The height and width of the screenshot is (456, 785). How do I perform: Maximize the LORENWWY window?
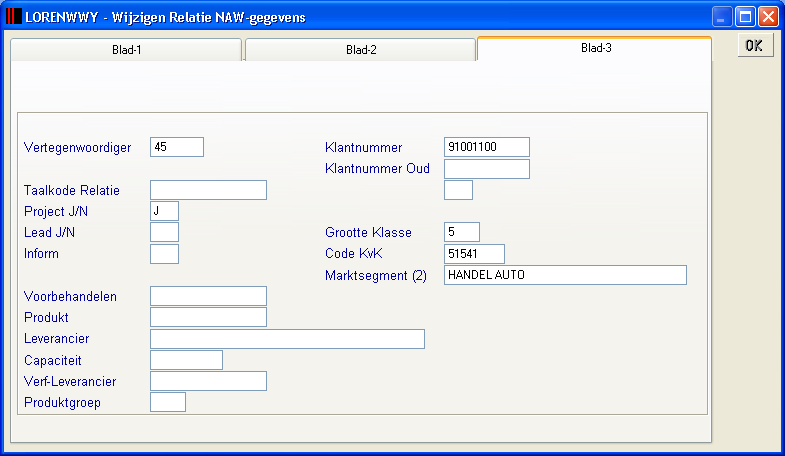[x=745, y=17]
